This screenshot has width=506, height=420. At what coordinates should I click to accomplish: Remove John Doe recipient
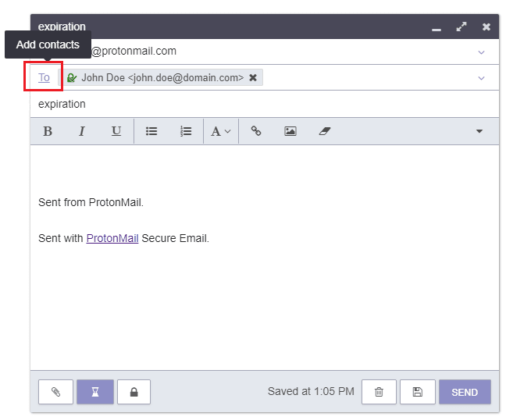coord(253,78)
